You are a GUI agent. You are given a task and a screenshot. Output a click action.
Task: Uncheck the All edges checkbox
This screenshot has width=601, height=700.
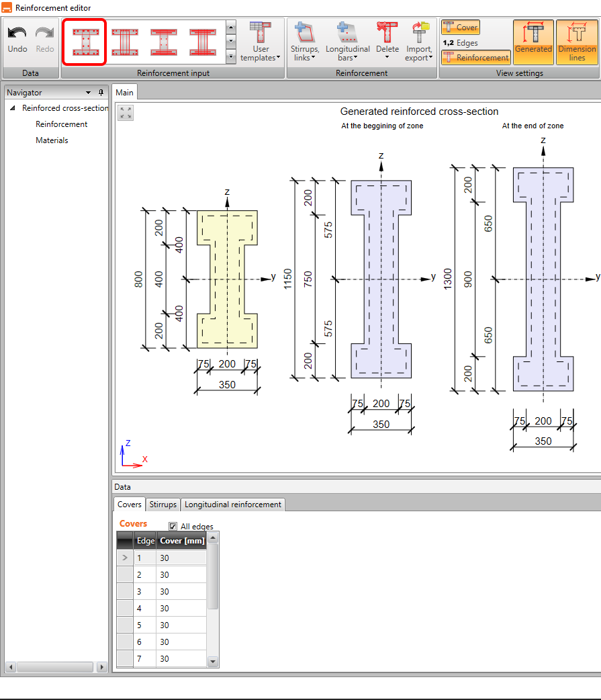173,527
